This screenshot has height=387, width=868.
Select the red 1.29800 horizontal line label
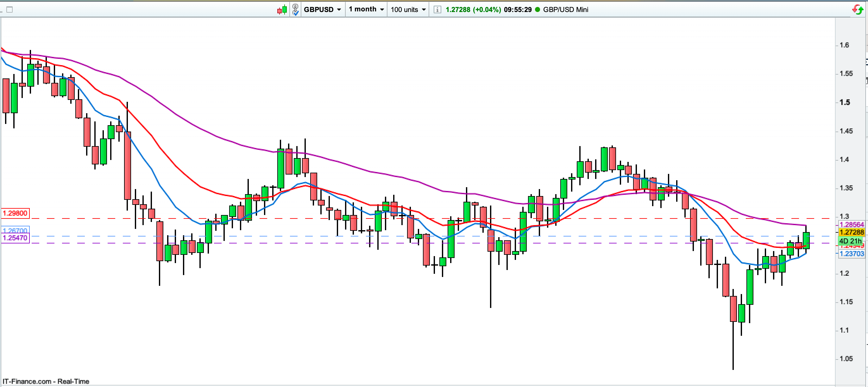[x=15, y=213]
